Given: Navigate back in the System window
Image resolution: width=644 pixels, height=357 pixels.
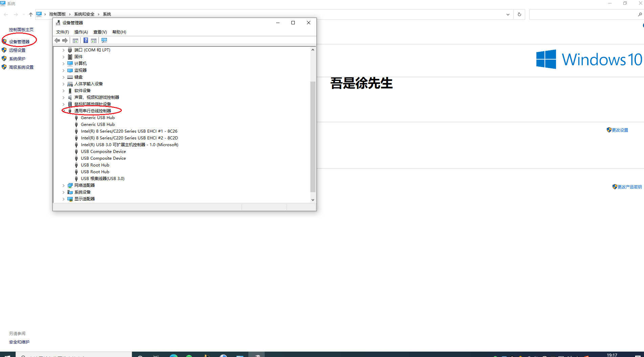Looking at the screenshot, I should [6, 14].
